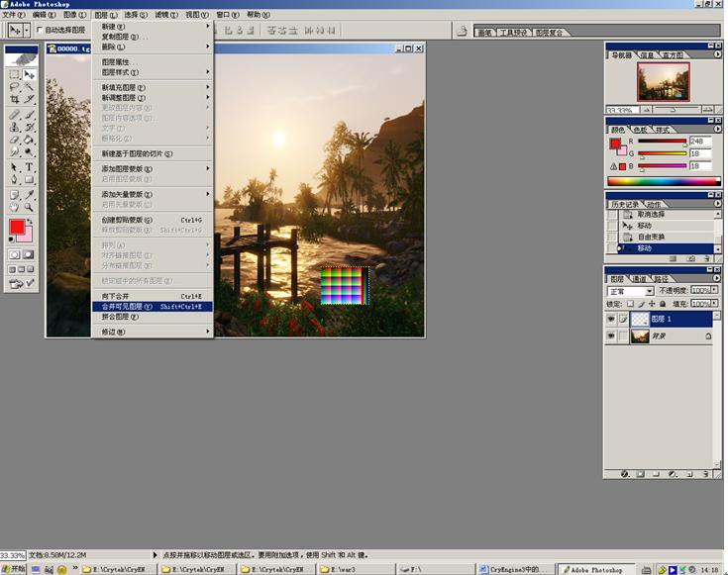
Task: Enable the 自动选择图层 checkbox
Action: [x=41, y=31]
